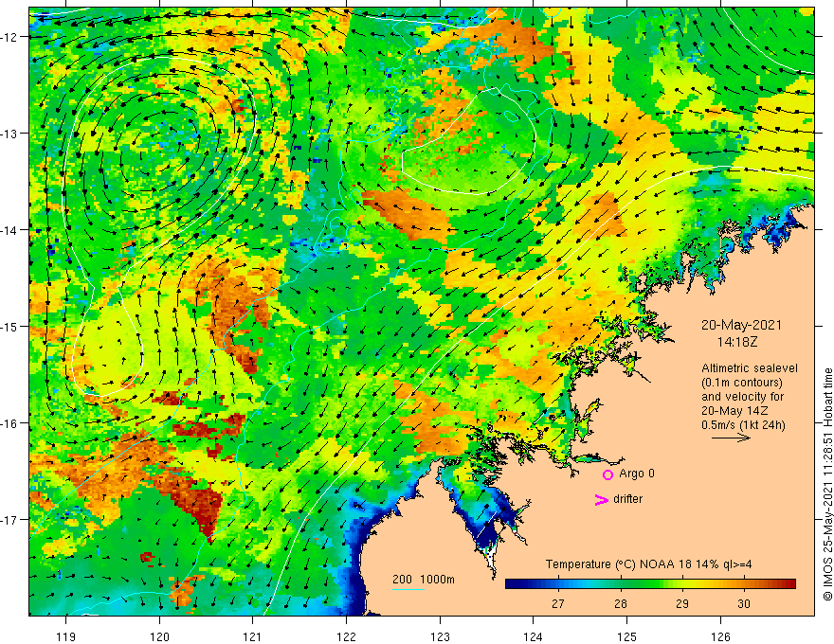Image resolution: width=834 pixels, height=644 pixels.
Task: Click the latitude label -12
Action: tap(9, 37)
